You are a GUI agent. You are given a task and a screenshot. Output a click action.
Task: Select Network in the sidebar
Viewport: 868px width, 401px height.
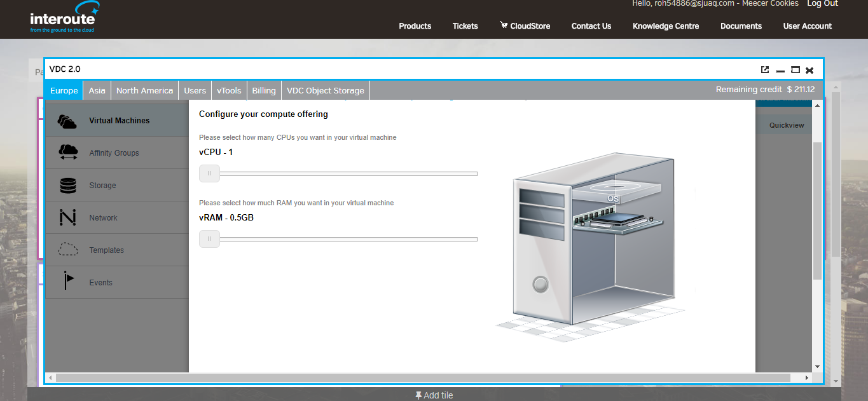pos(117,217)
